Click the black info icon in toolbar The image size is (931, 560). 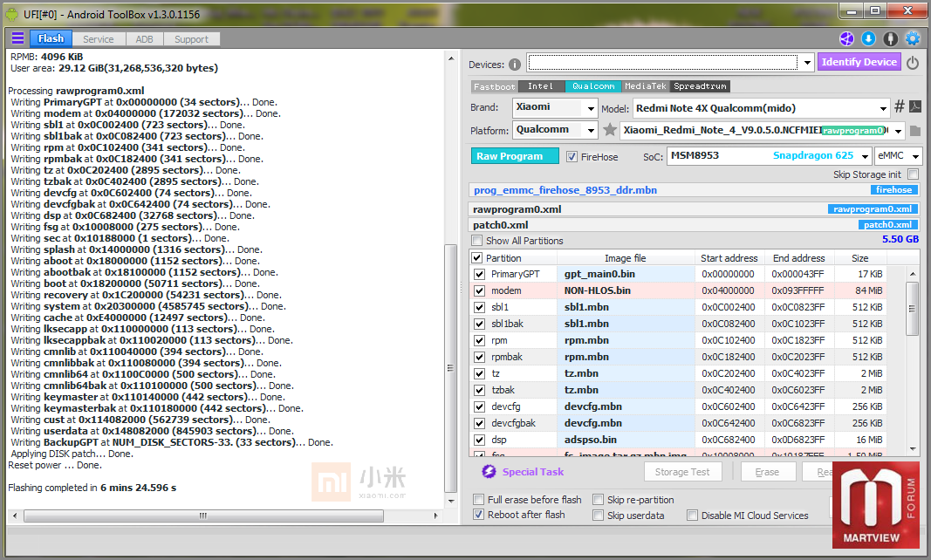click(x=890, y=38)
